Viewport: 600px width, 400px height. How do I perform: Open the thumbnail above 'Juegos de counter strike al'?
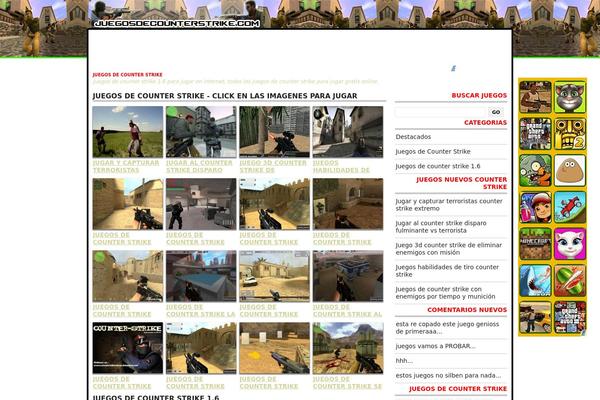(348, 276)
